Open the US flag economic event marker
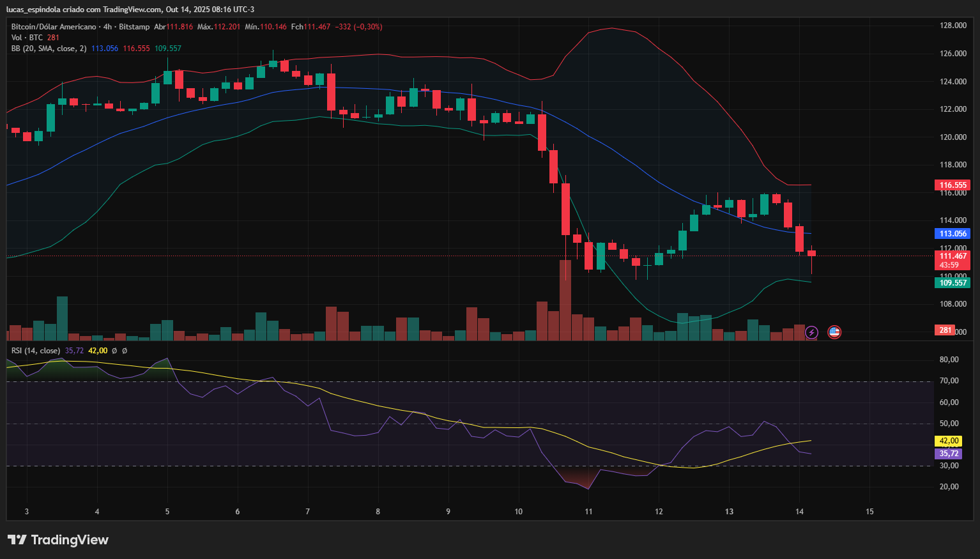Viewport: 980px width, 559px height. [x=834, y=332]
